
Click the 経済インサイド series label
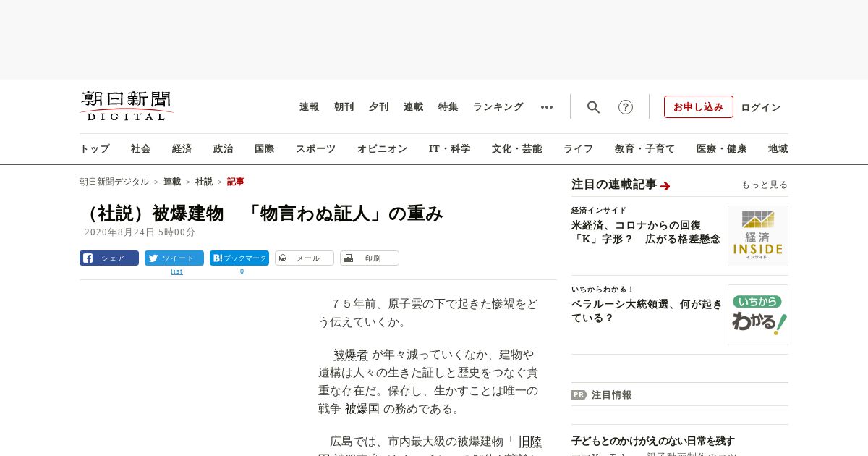pyautogui.click(x=599, y=211)
